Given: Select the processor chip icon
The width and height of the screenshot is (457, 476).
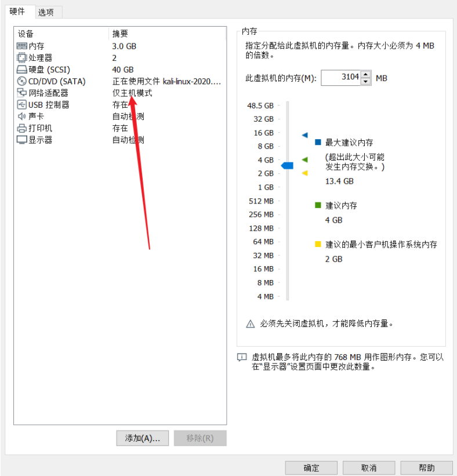Looking at the screenshot, I should (x=21, y=57).
